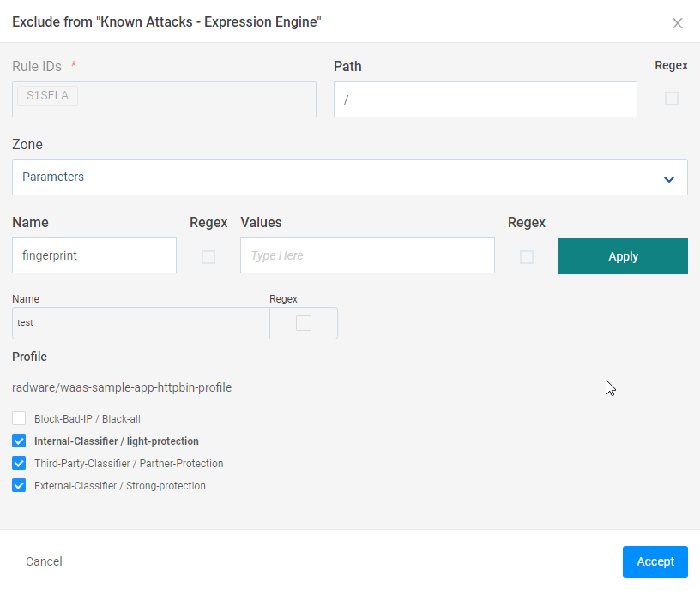Close the Exclude dialog with the X icon

coord(677,23)
